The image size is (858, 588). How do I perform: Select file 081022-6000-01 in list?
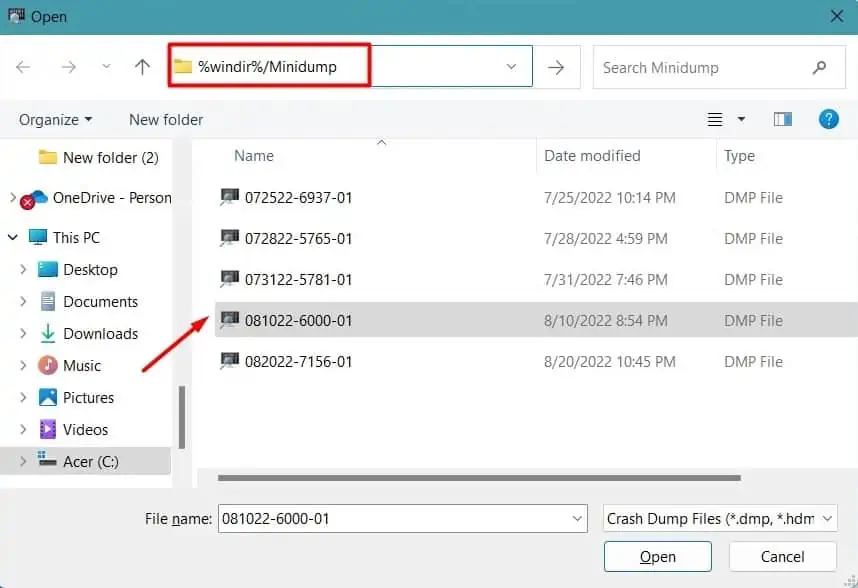pyautogui.click(x=298, y=320)
